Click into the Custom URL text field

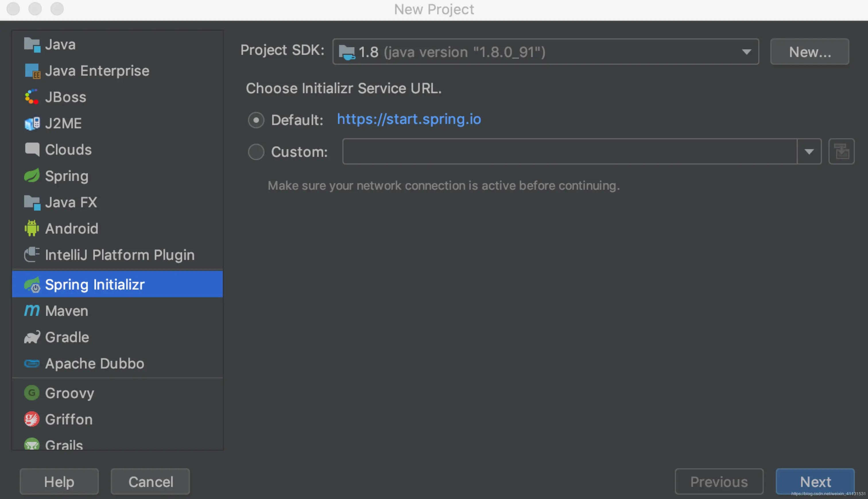click(569, 152)
